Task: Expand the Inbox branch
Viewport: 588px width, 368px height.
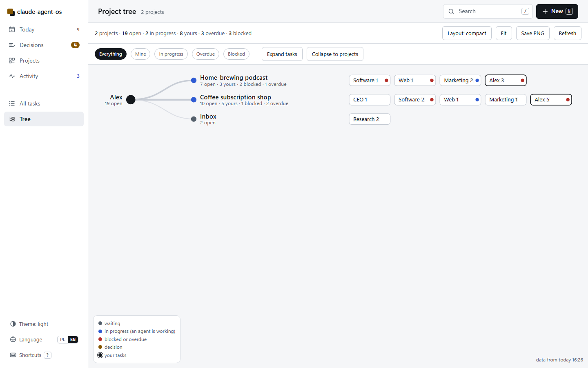Action: coord(208,117)
